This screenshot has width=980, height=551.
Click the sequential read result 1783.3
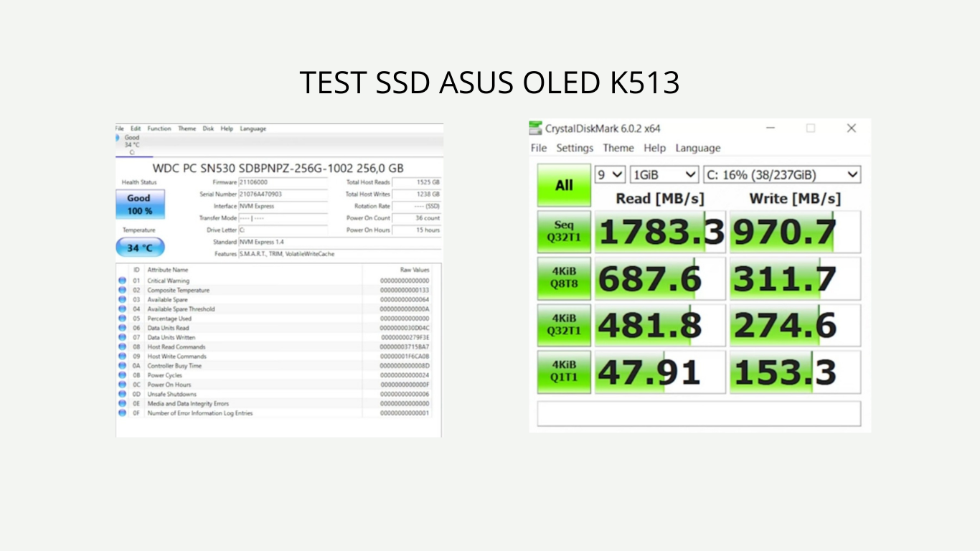tap(660, 232)
